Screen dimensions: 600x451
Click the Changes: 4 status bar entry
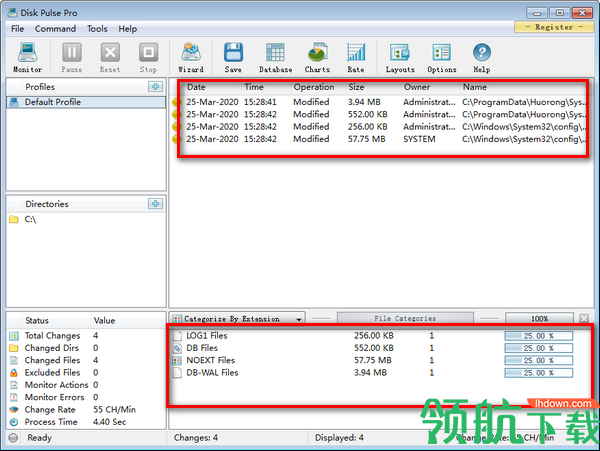tap(196, 438)
